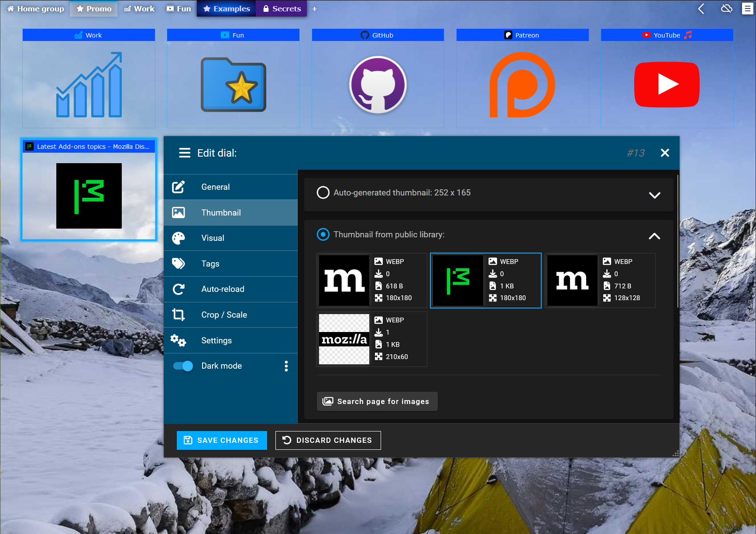
Task: Open the main hamburger menu top right
Action: point(747,9)
